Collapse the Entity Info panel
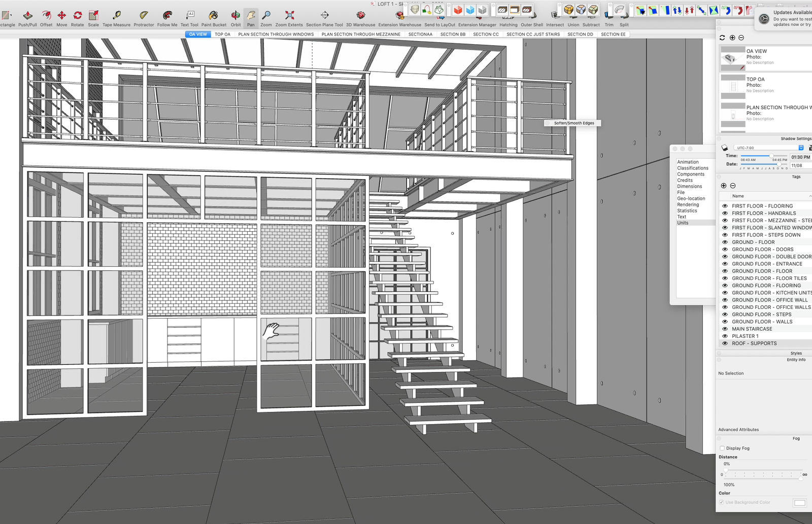This screenshot has height=524, width=812. click(719, 360)
